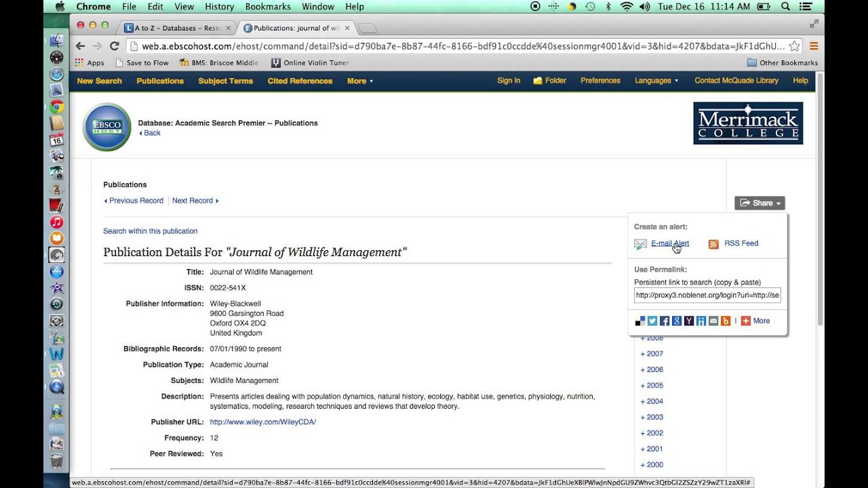Expand the 2003 issues list
868x488 pixels.
[x=652, y=418]
